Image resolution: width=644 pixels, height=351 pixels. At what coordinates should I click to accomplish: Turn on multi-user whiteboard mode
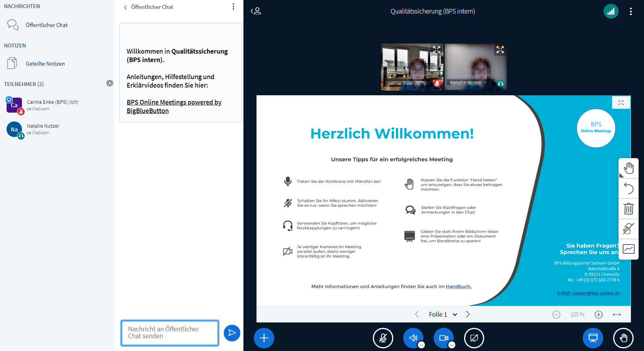(x=629, y=229)
